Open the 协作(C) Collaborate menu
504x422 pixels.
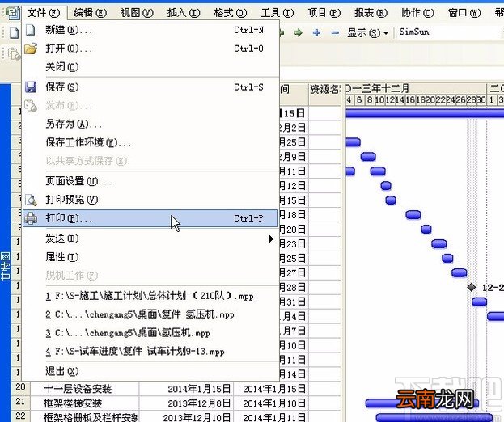click(x=417, y=13)
